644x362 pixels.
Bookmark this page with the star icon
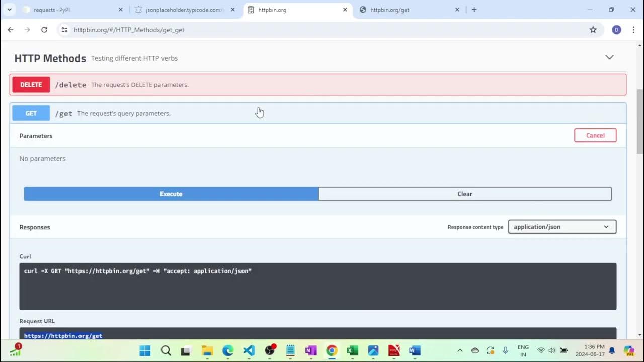(x=593, y=30)
